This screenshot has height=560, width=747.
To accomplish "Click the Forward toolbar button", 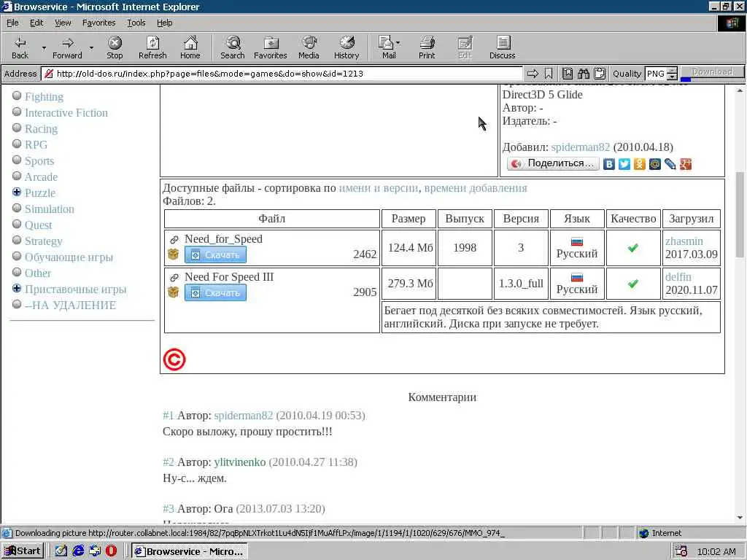I will tap(67, 47).
